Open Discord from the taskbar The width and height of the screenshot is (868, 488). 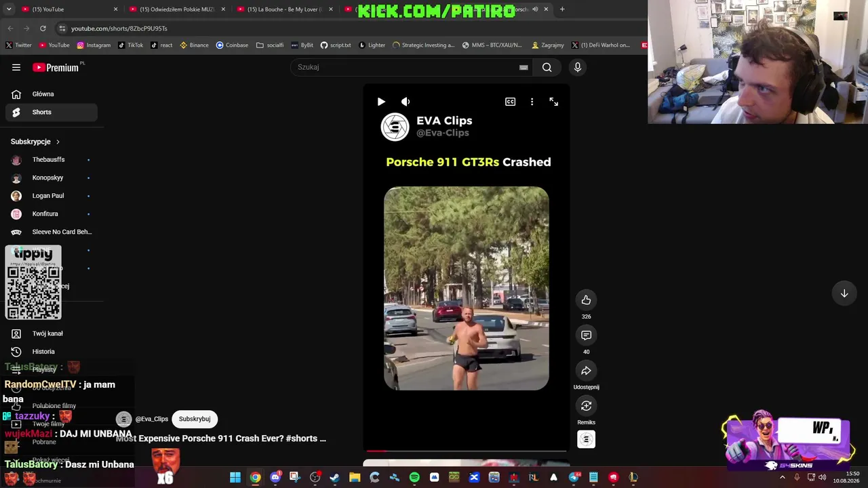click(x=275, y=478)
